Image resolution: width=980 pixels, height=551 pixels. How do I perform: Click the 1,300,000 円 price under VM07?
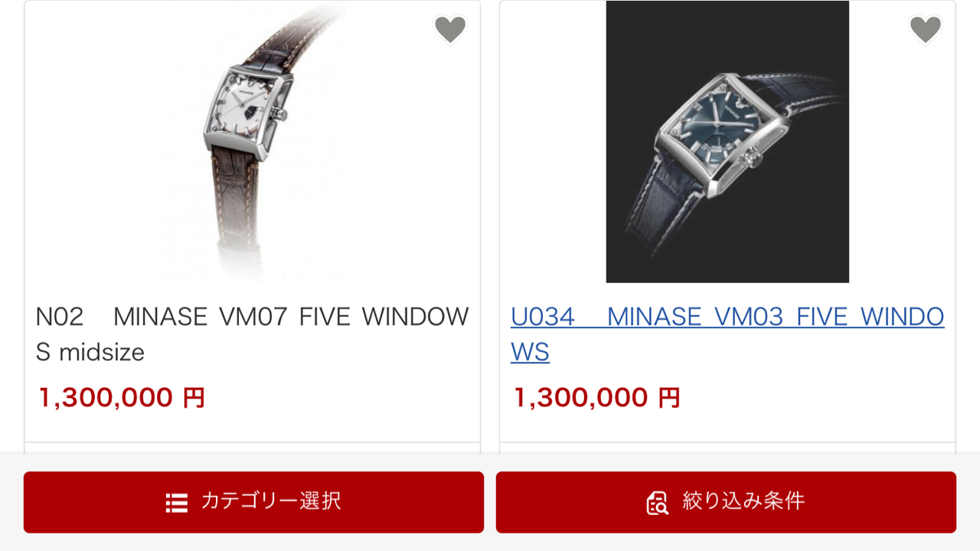pyautogui.click(x=122, y=398)
